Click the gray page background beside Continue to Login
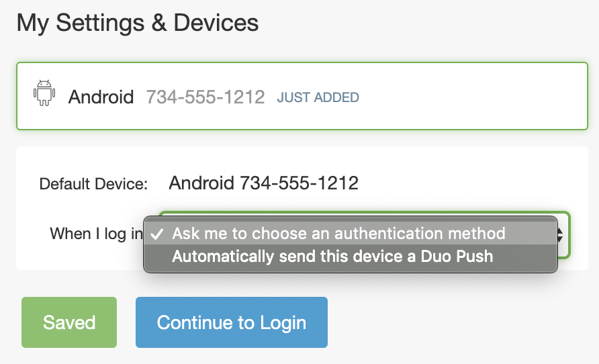 (457, 322)
